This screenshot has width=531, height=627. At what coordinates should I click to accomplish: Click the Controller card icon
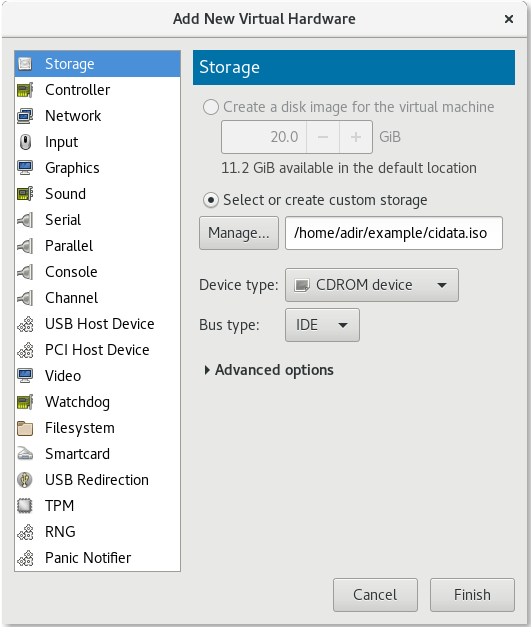[x=25, y=90]
